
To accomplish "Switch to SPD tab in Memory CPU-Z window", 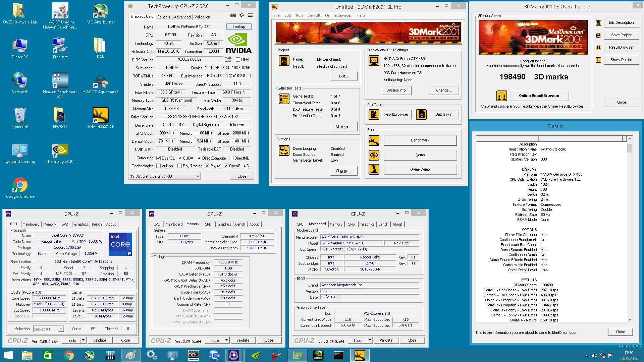I will point(208,224).
